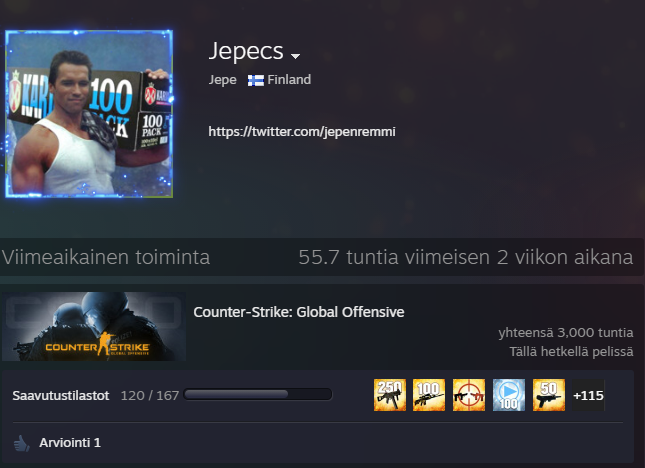
Task: Open the Counter-Strike: Global Offensive title link
Action: (299, 312)
